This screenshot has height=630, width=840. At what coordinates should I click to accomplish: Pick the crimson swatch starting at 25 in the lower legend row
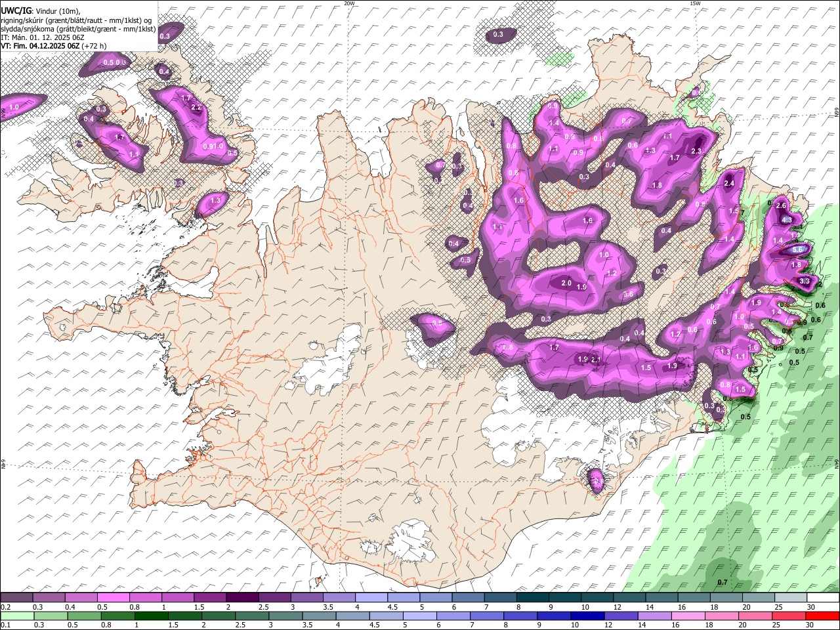tap(789, 616)
